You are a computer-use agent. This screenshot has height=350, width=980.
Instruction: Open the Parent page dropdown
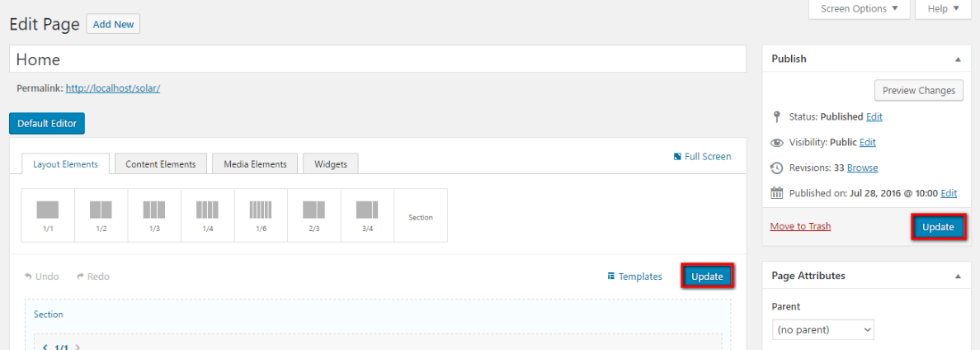[x=823, y=329]
